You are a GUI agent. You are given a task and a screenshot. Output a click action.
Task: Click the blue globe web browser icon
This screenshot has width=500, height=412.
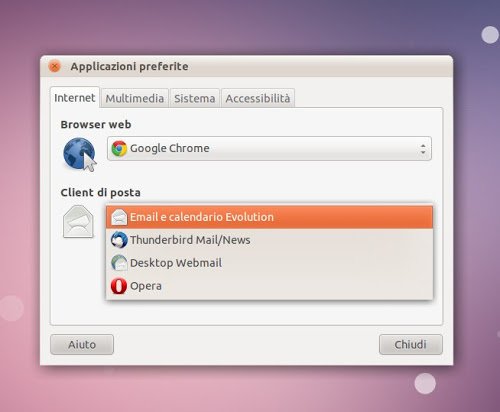tap(80, 154)
